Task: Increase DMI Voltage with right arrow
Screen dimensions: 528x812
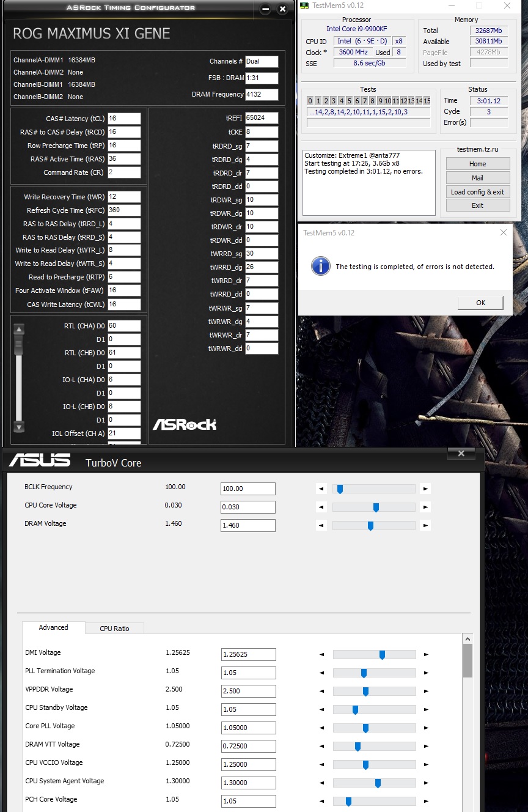Action: pyautogui.click(x=426, y=654)
